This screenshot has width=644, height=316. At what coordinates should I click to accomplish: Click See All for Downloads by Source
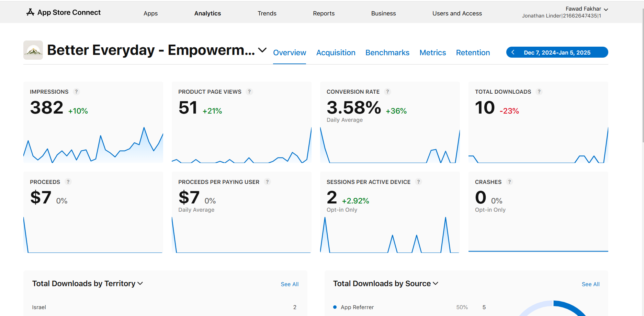pos(590,284)
